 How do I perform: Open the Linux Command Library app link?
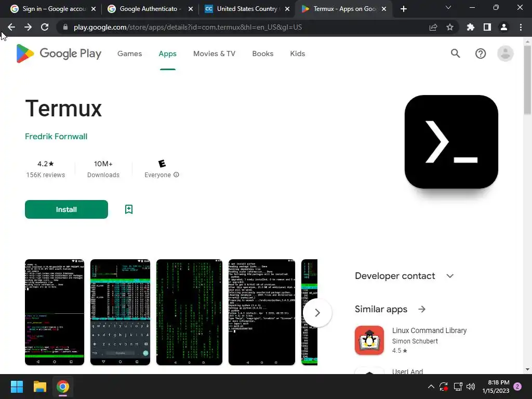pyautogui.click(x=429, y=330)
